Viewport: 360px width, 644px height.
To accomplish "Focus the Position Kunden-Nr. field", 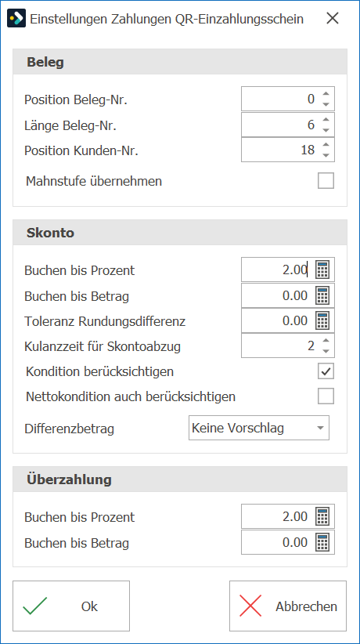I will [288, 150].
